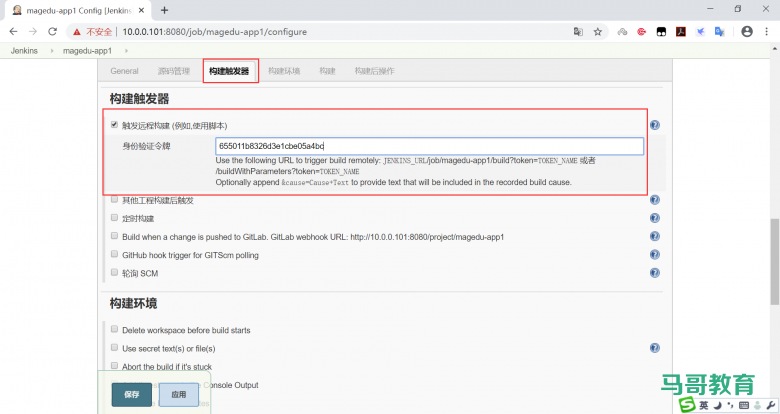Click the browser back arrow
The width and height of the screenshot is (780, 414).
[x=13, y=31]
